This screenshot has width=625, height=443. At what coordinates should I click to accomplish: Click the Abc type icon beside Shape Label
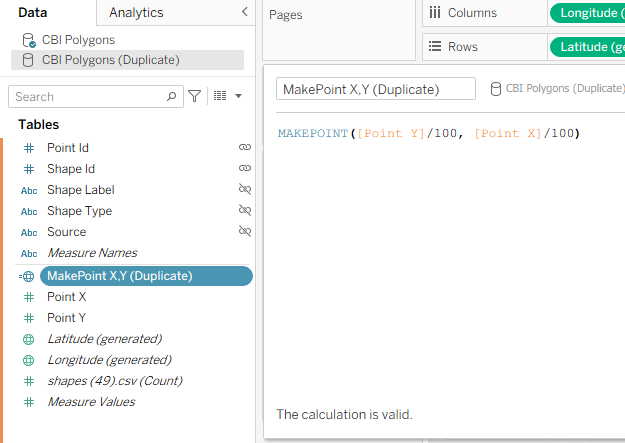pyautogui.click(x=28, y=190)
